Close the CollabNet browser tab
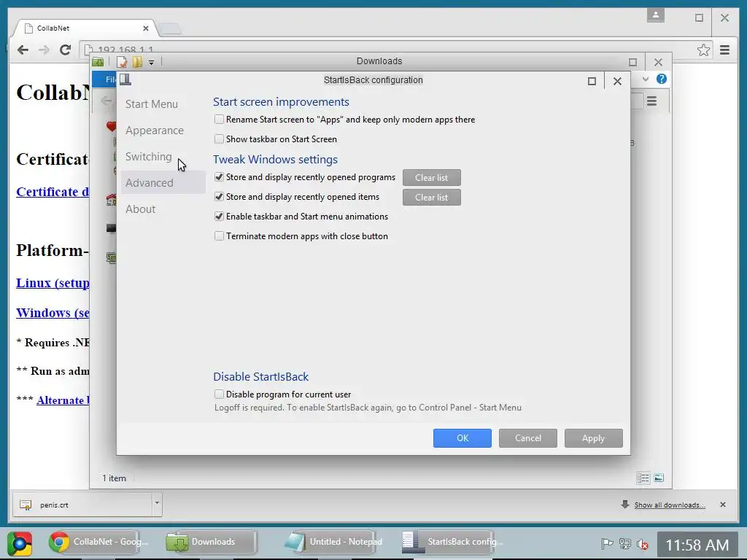 [146, 28]
